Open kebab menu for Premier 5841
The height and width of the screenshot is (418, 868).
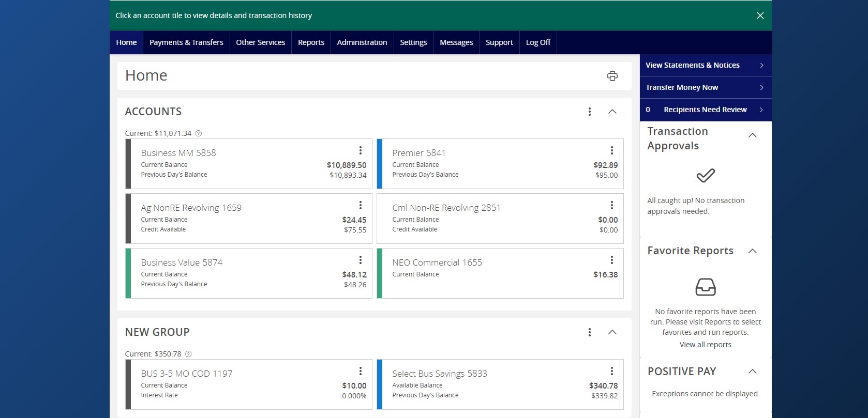tap(611, 150)
